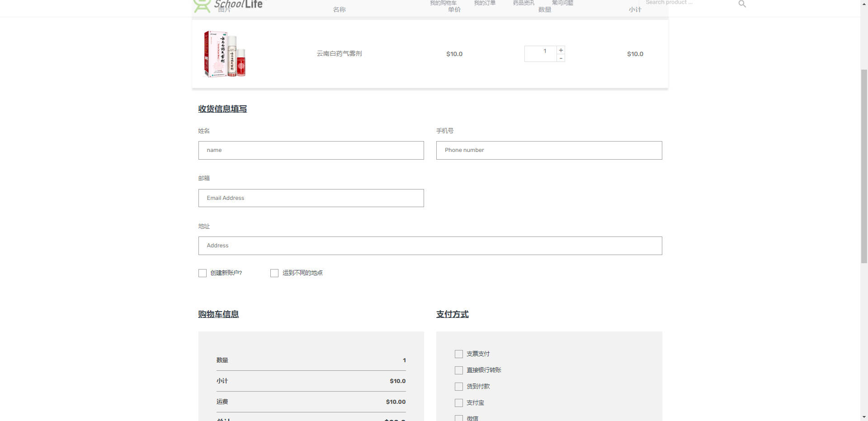Click the quantity input field showing 1
The image size is (868, 421).
coord(541,54)
